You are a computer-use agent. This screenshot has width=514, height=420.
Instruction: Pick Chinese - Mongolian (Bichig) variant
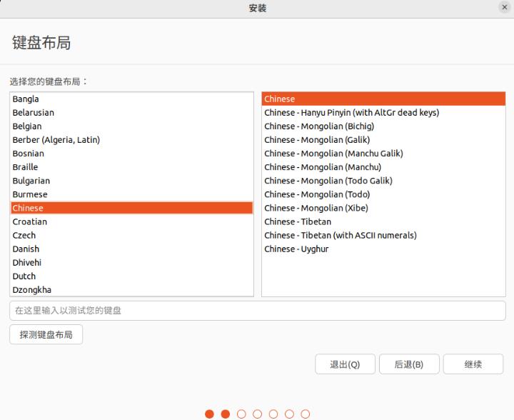point(318,126)
